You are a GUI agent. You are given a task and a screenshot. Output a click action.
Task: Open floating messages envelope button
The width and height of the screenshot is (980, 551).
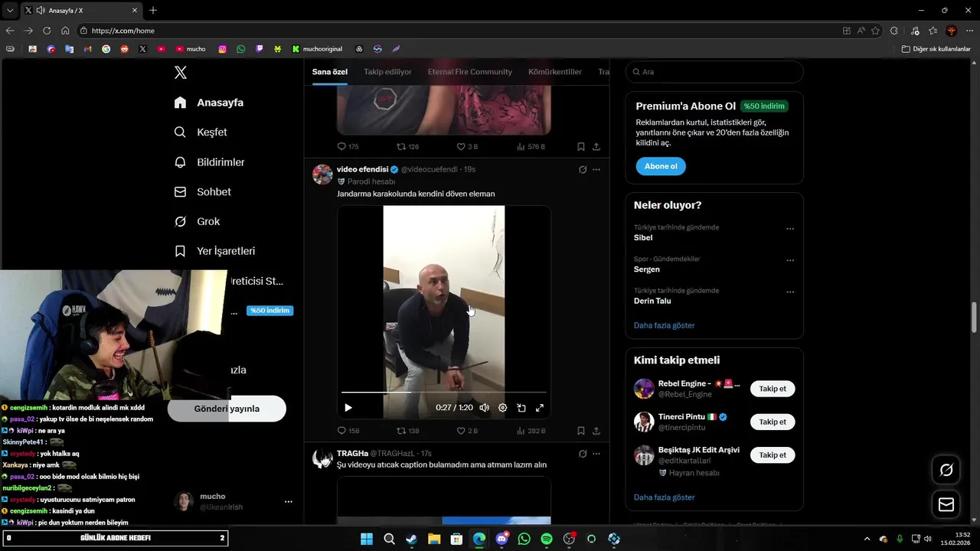pos(946,504)
